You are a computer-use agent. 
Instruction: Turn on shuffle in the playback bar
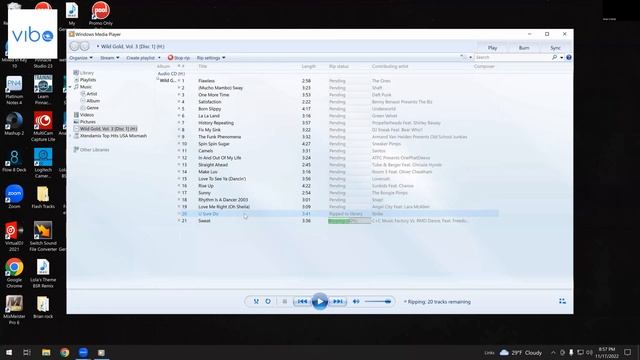[x=256, y=302]
